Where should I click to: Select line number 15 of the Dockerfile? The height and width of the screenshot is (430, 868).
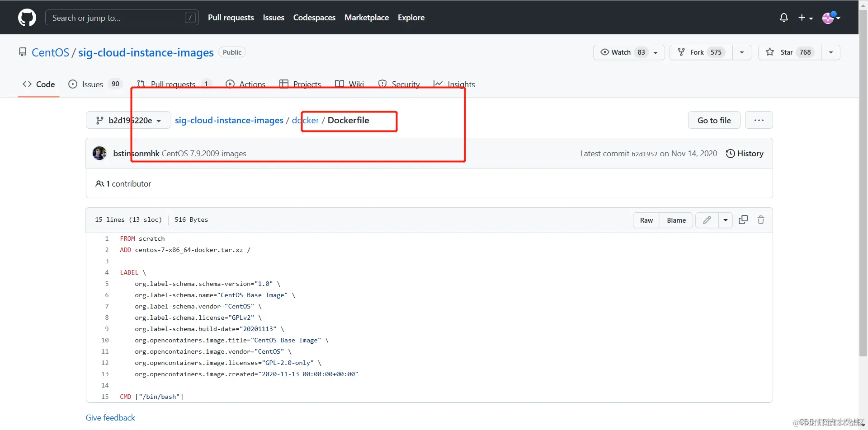tap(105, 397)
